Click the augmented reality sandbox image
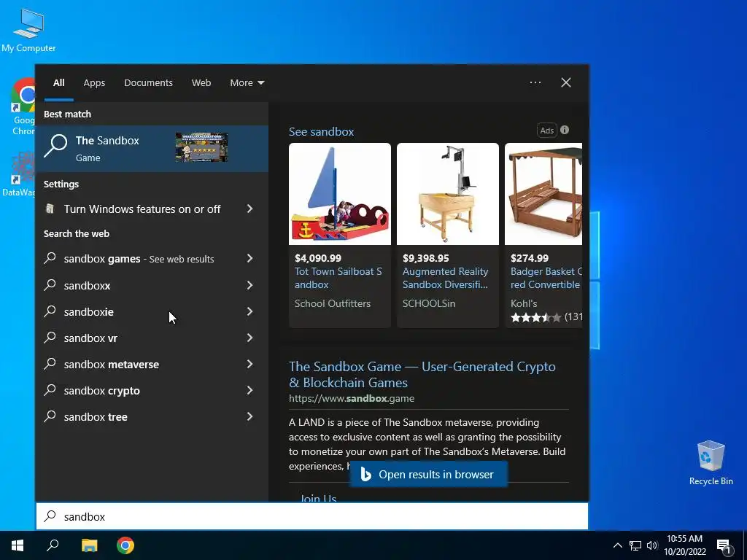This screenshot has width=747, height=560. [448, 194]
